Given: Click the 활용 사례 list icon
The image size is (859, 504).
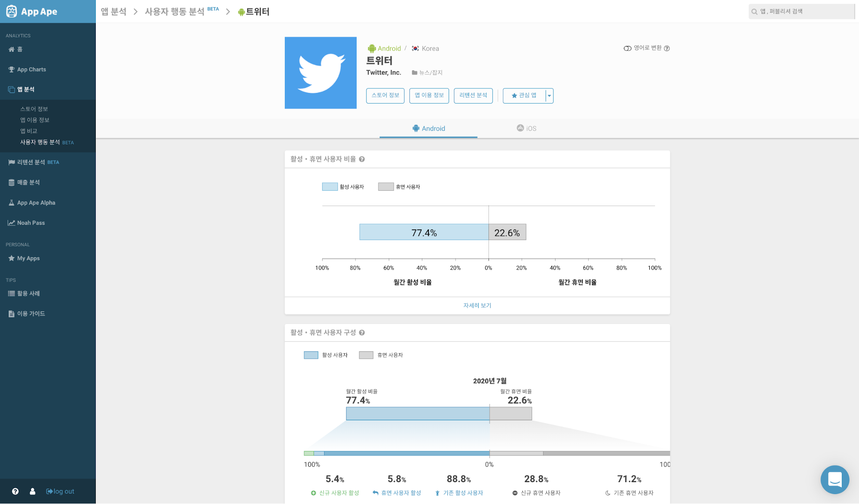Looking at the screenshot, I should (12, 293).
